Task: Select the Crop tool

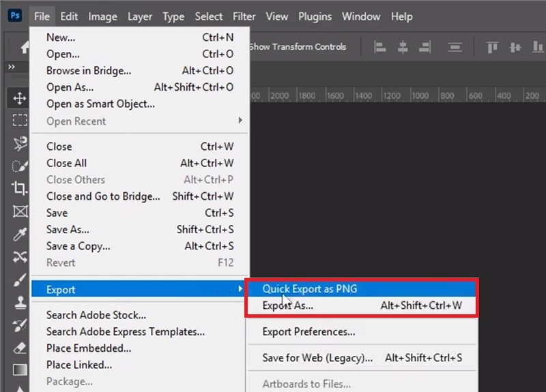Action: point(20,188)
